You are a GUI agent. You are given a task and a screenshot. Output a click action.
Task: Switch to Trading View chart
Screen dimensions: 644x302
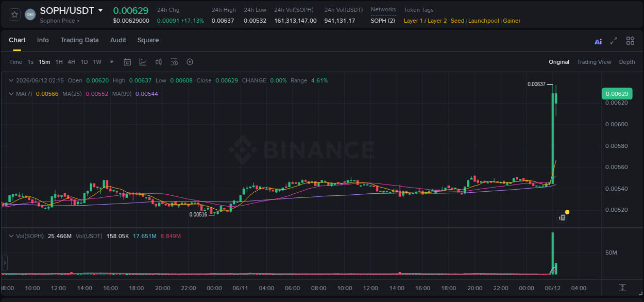[594, 62]
